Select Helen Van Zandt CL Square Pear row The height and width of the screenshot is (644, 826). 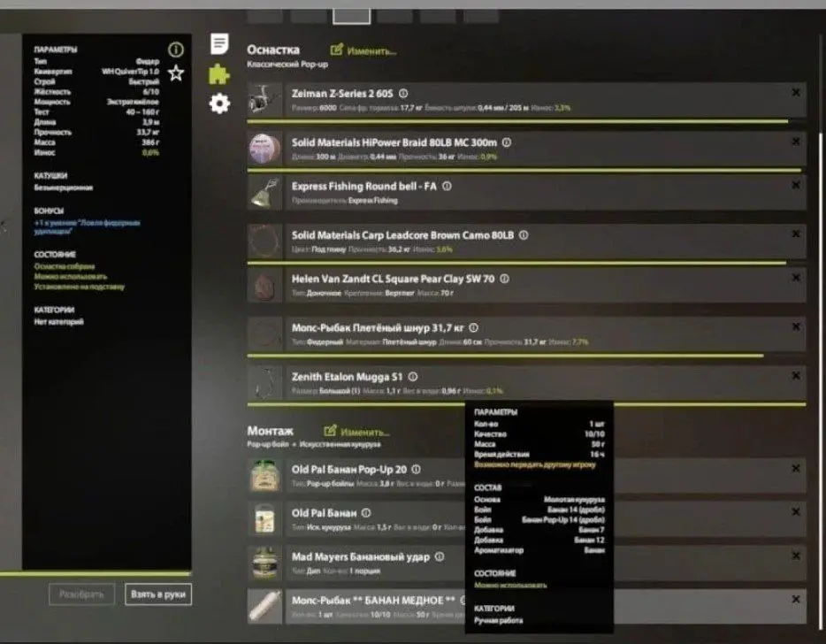[x=546, y=285]
